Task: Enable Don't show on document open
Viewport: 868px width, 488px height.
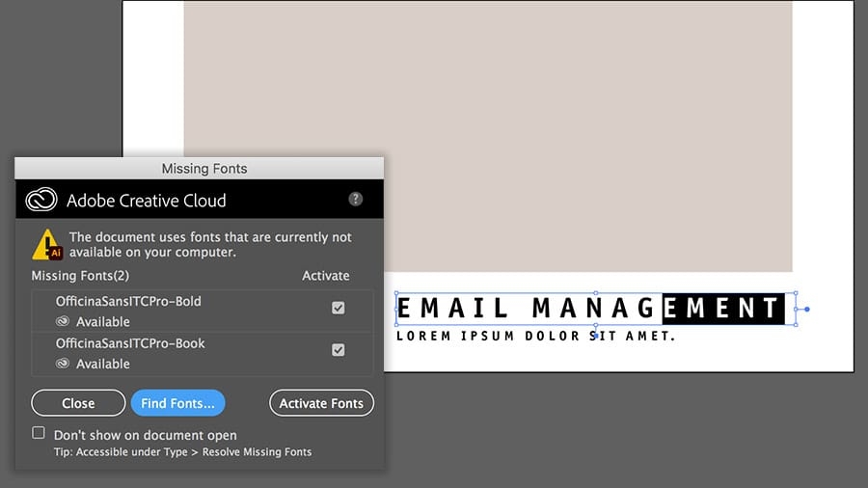Action: pyautogui.click(x=39, y=433)
